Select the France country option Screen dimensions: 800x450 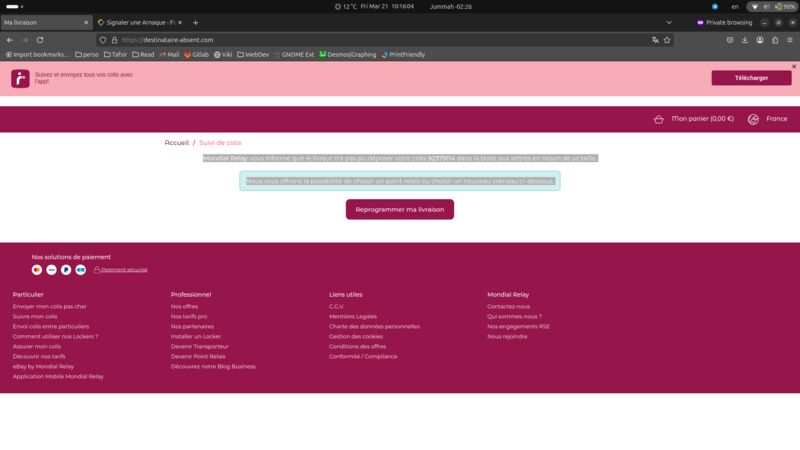777,119
